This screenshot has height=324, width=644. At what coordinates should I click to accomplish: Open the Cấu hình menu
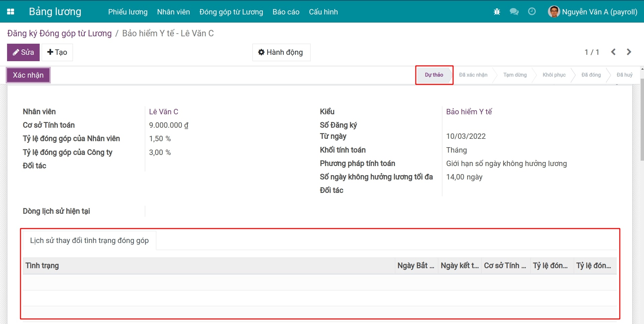point(323,12)
